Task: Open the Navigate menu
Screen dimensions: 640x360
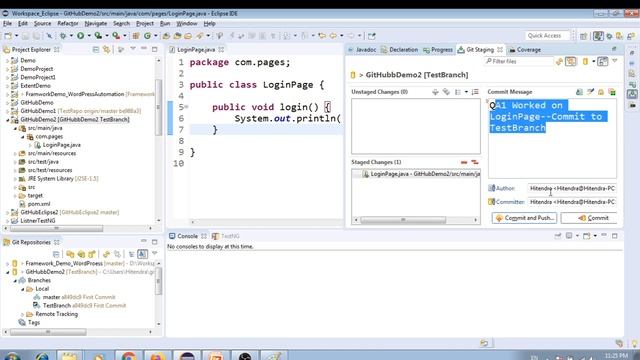Action: (96, 24)
